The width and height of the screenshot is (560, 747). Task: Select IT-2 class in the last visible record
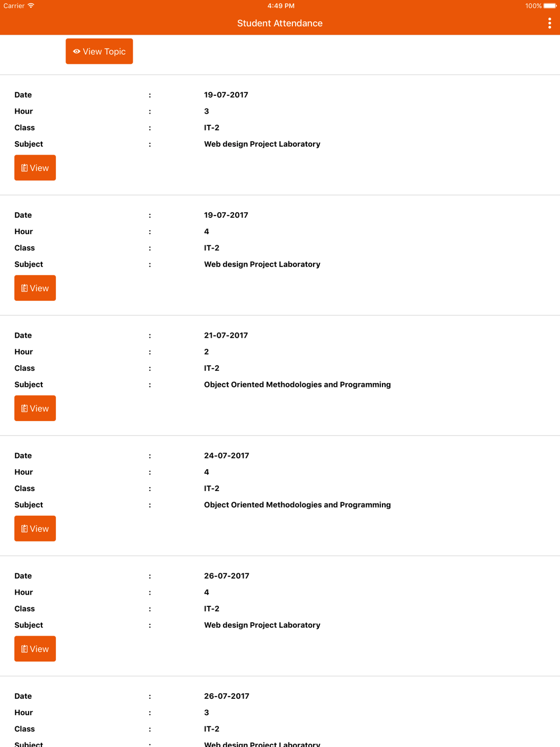212,729
